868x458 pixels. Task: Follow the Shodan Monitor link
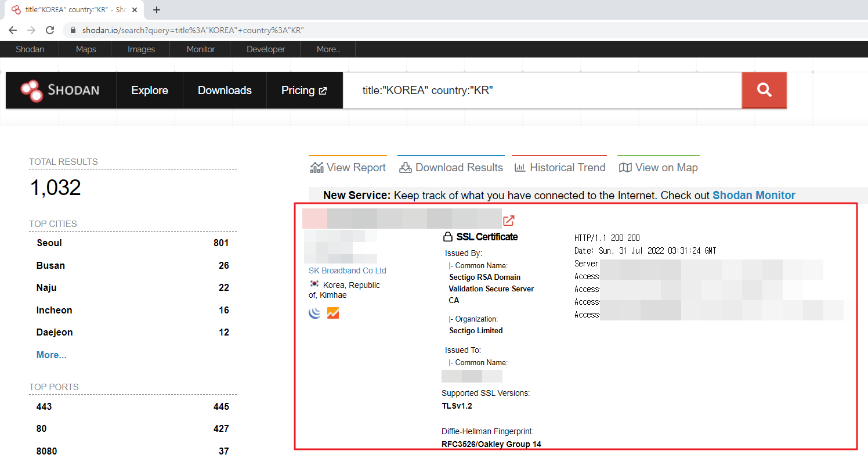[x=754, y=195]
